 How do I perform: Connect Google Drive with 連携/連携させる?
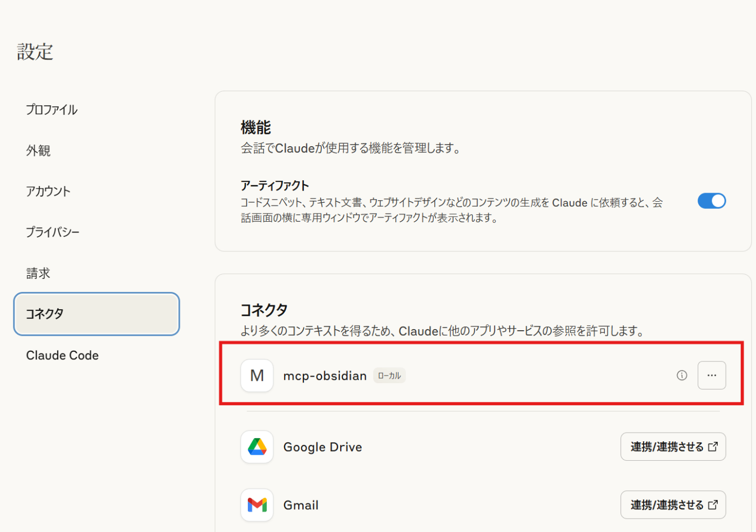pyautogui.click(x=673, y=447)
